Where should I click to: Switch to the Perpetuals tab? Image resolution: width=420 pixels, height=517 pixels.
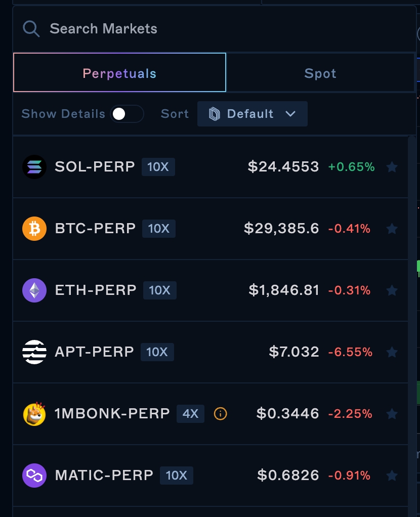click(119, 73)
